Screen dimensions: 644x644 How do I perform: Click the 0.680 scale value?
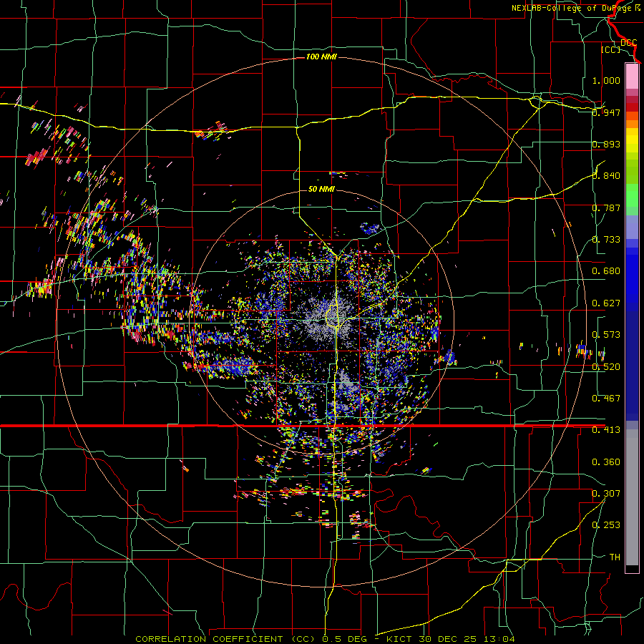point(606,271)
